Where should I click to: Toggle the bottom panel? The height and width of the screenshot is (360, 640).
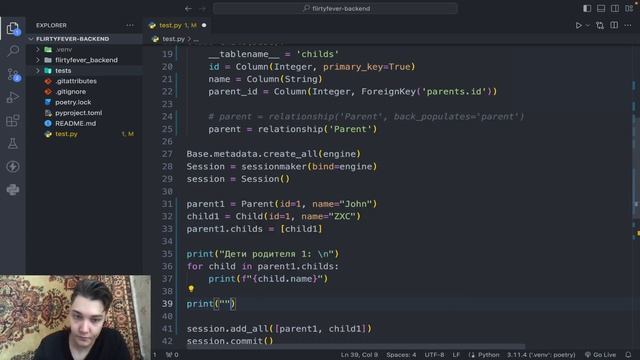601,8
